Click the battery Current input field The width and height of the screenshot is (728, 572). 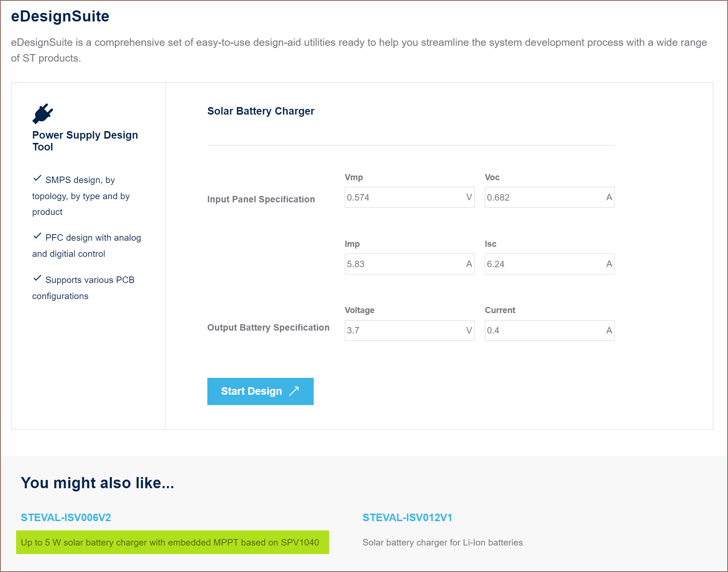point(549,330)
